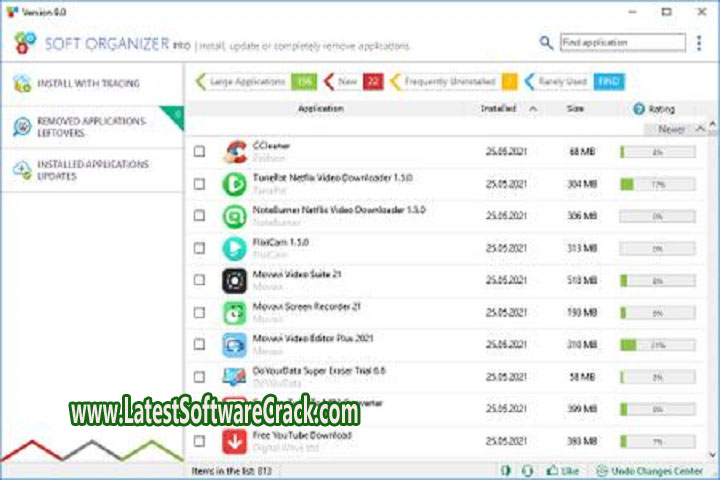The width and height of the screenshot is (720, 480).
Task: Click the Movavi Screen Recorder 21 icon
Action: click(x=235, y=312)
